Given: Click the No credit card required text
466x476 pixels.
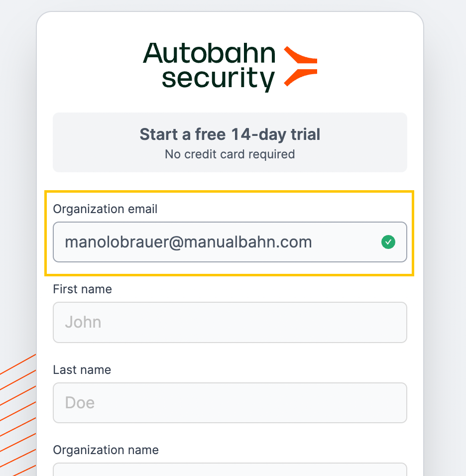Looking at the screenshot, I should tap(230, 154).
